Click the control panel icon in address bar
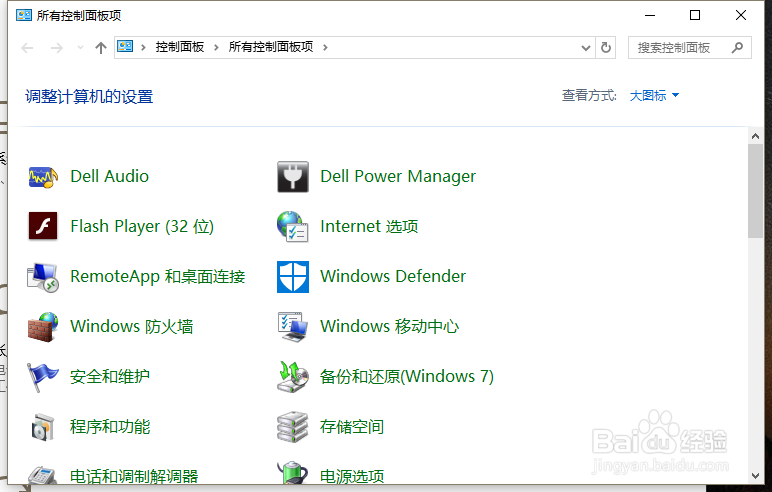Viewport: 772px width, 492px height. pos(125,47)
